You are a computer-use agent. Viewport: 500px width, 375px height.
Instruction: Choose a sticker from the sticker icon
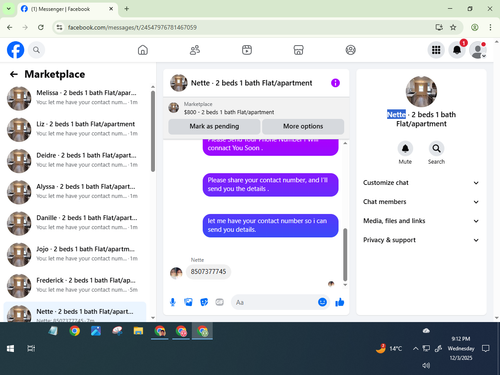click(204, 302)
